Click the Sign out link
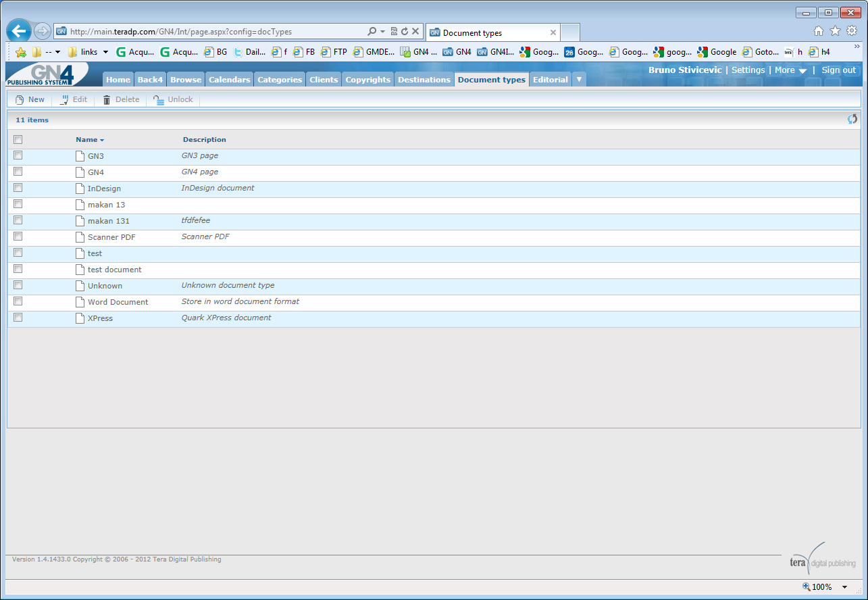This screenshot has height=600, width=868. point(838,70)
